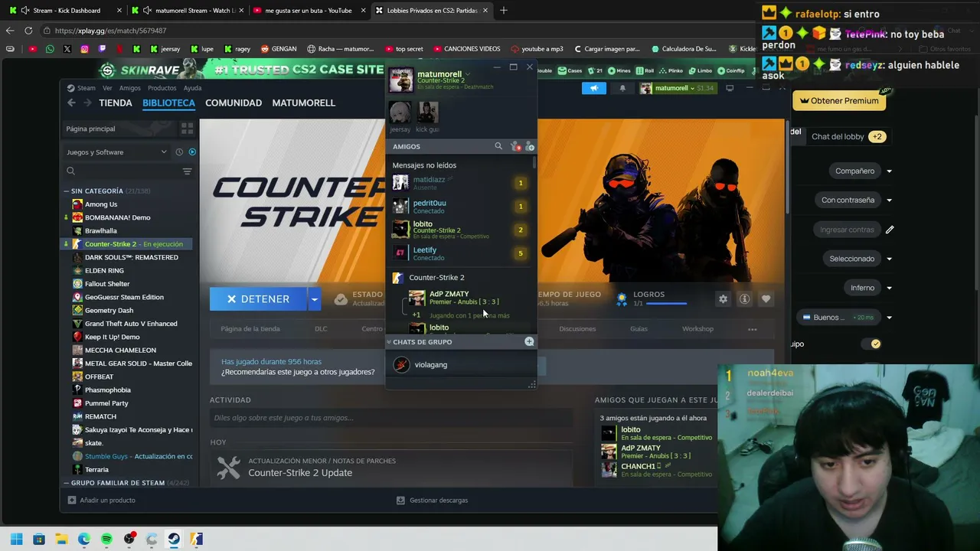Click the Obtener Premium button
This screenshot has width=980, height=551.
pos(839,101)
